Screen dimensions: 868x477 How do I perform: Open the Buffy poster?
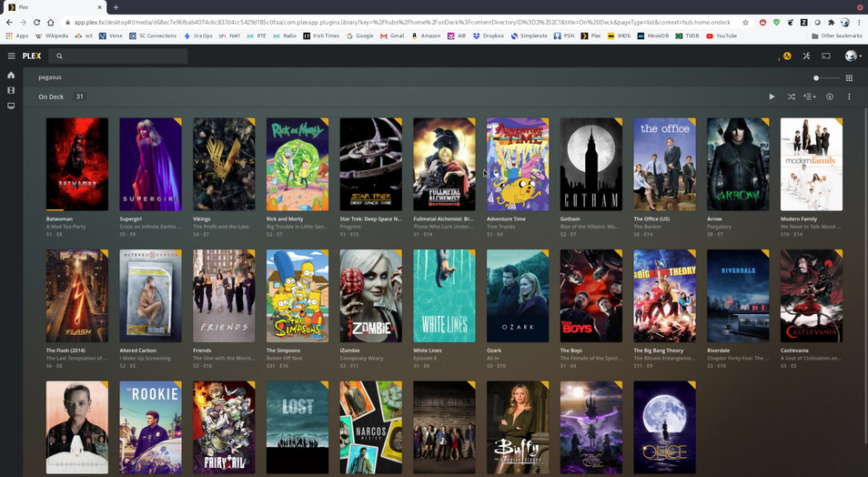click(518, 427)
